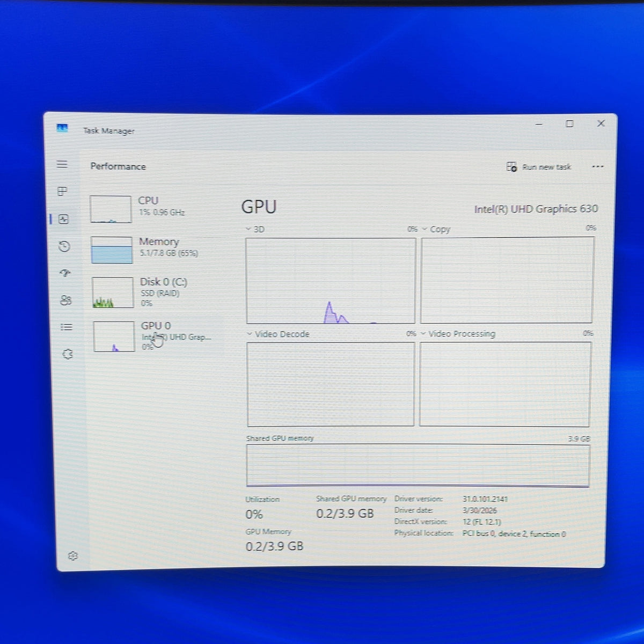Open the Startup apps page icon
Screen dimensions: 644x644
point(65,273)
